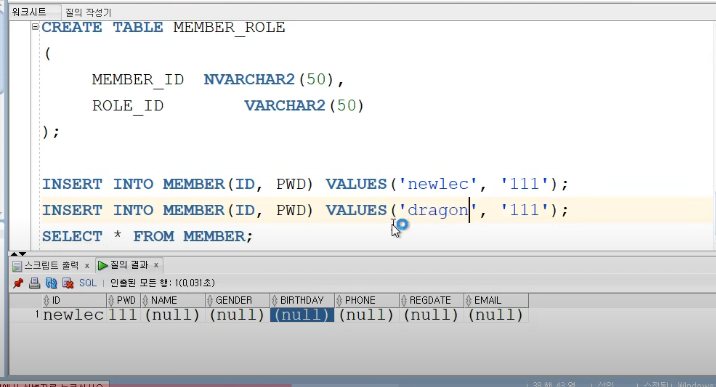This screenshot has height=387, width=716.
Task: Click the PHONE column header
Action: pyautogui.click(x=367, y=300)
